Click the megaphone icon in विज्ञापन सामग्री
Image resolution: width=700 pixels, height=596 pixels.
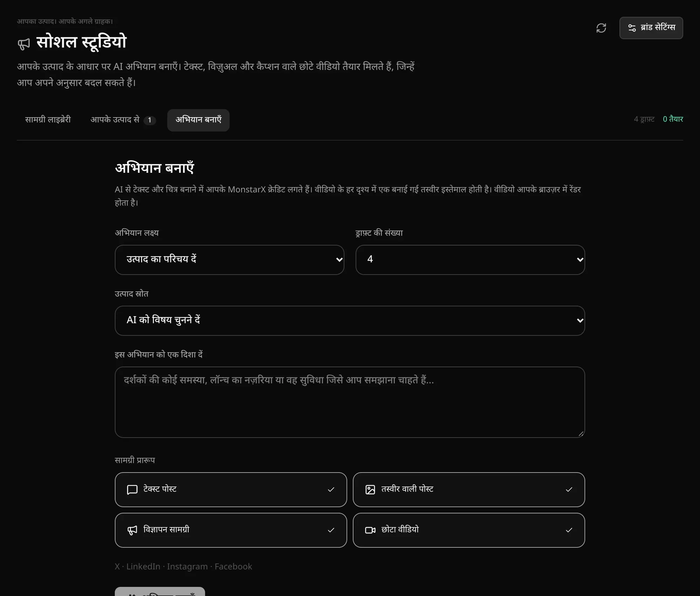pos(132,530)
